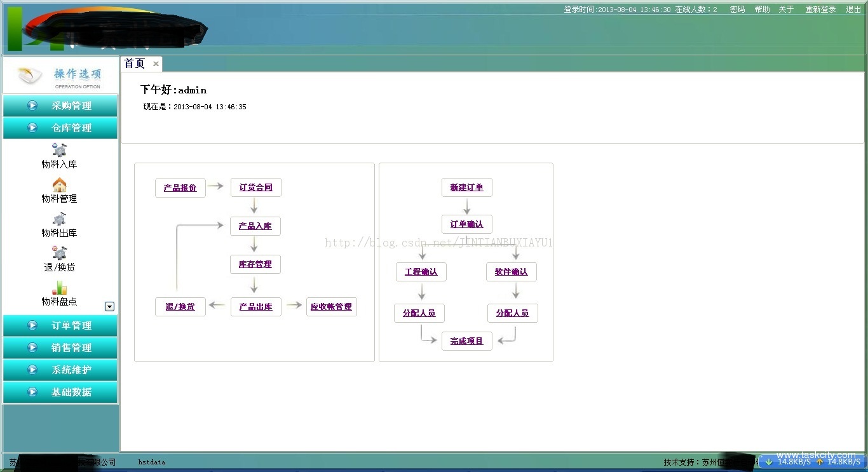Image resolution: width=868 pixels, height=472 pixels.
Task: Open the 退/换货 icon
Action: (59, 253)
